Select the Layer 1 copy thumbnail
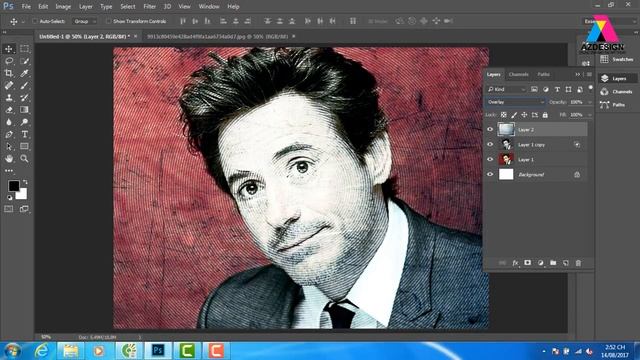 coord(506,144)
